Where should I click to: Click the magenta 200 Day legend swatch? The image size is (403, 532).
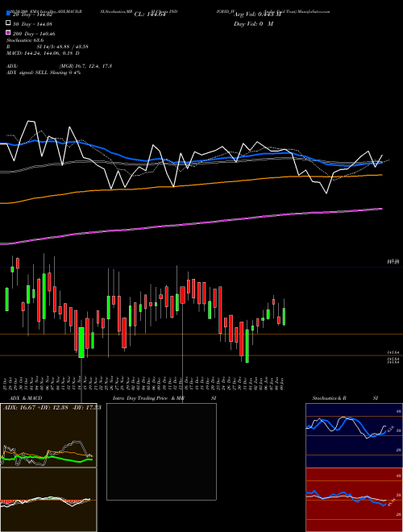(x=8, y=32)
